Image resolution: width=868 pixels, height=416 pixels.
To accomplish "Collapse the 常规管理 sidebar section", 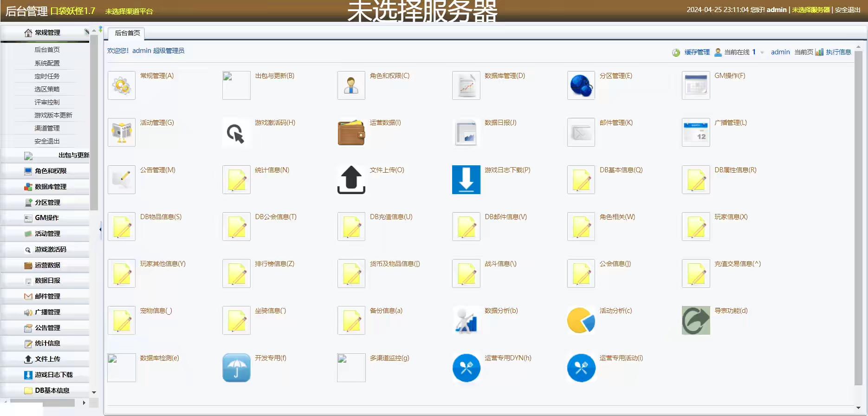I will pos(45,32).
